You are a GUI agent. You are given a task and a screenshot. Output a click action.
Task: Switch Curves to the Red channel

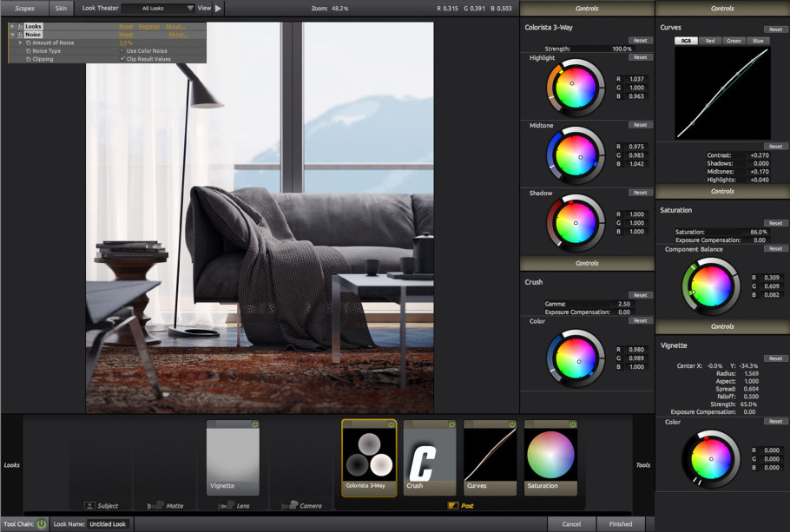coord(710,41)
